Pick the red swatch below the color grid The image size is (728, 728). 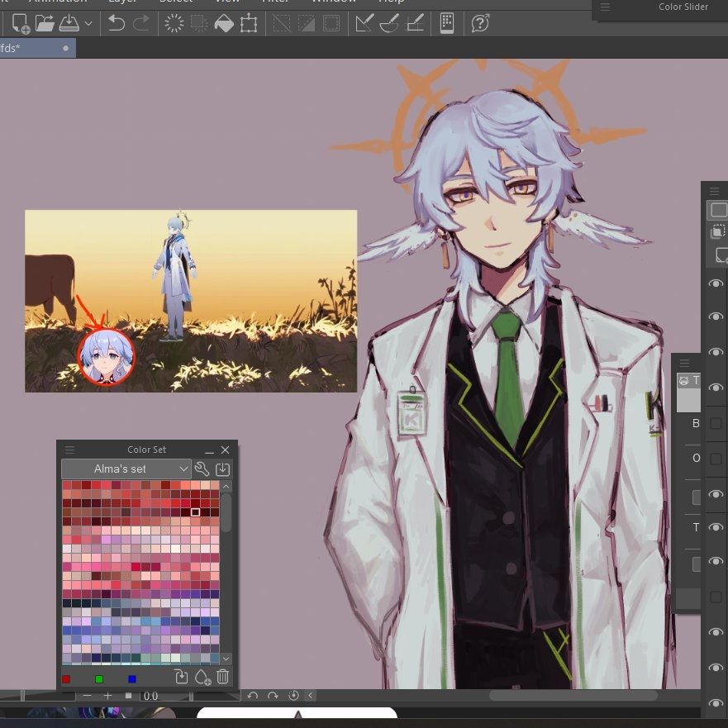[x=66, y=679]
